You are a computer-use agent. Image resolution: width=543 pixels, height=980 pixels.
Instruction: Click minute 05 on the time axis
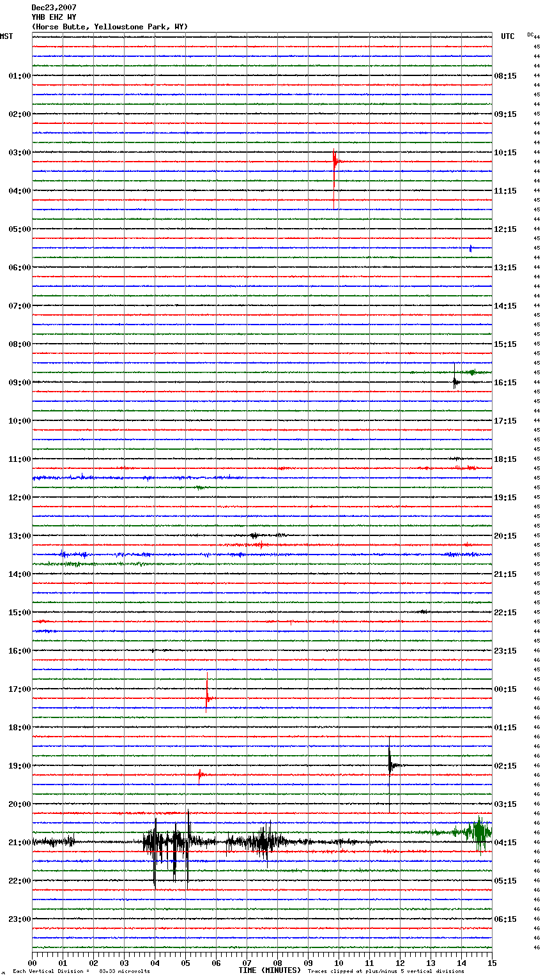point(186,963)
